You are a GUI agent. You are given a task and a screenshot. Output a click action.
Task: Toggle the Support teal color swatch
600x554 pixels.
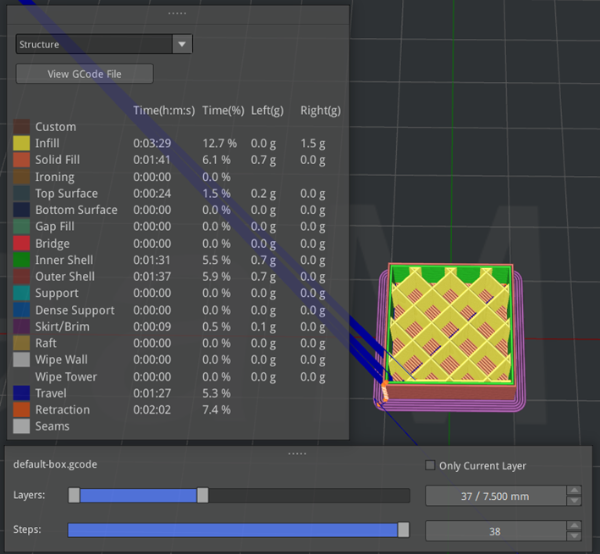click(21, 293)
